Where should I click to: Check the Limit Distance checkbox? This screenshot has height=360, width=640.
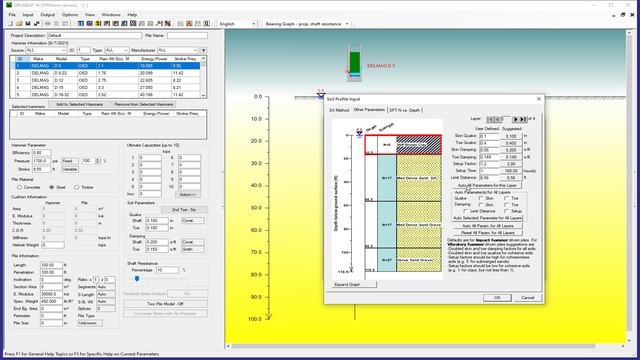pos(466,211)
